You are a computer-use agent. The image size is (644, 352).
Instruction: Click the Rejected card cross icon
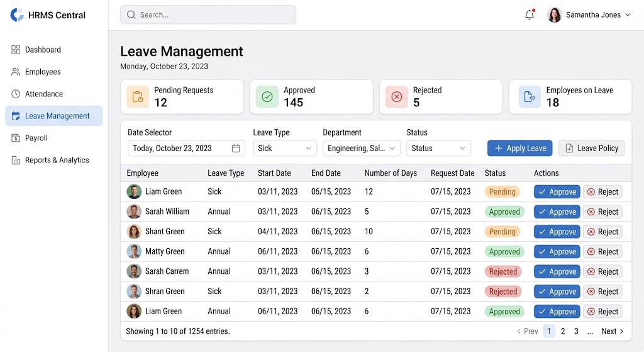tap(396, 96)
